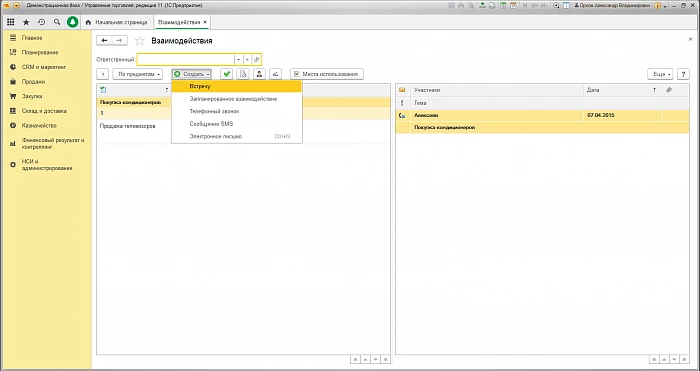Open the sections menu grid icon
The height and width of the screenshot is (371, 700).
click(x=10, y=22)
